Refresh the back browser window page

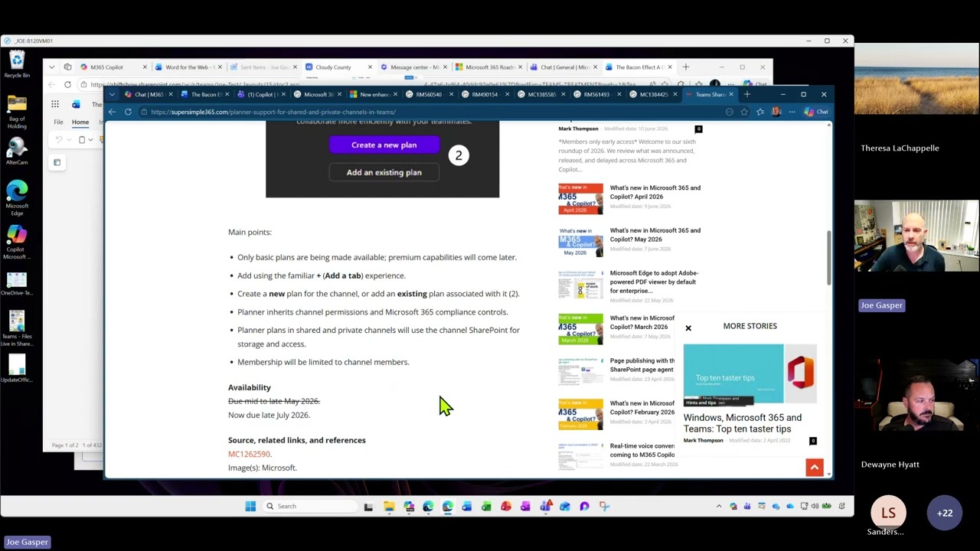point(67,85)
